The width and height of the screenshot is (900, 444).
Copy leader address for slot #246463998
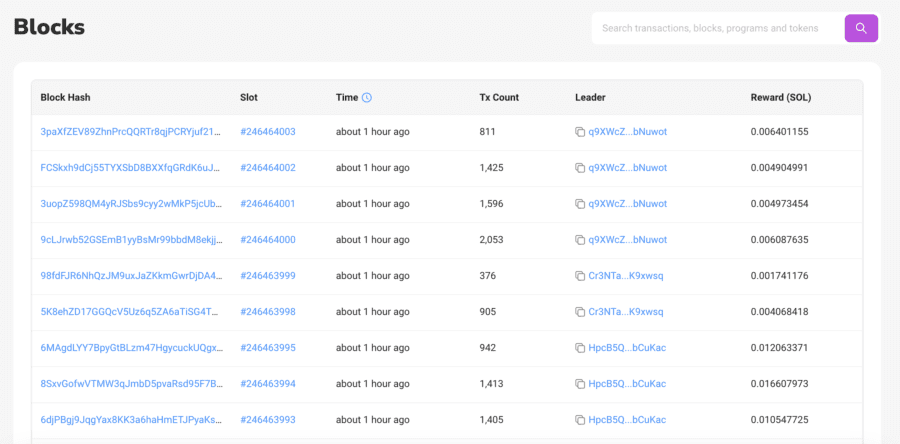(580, 312)
